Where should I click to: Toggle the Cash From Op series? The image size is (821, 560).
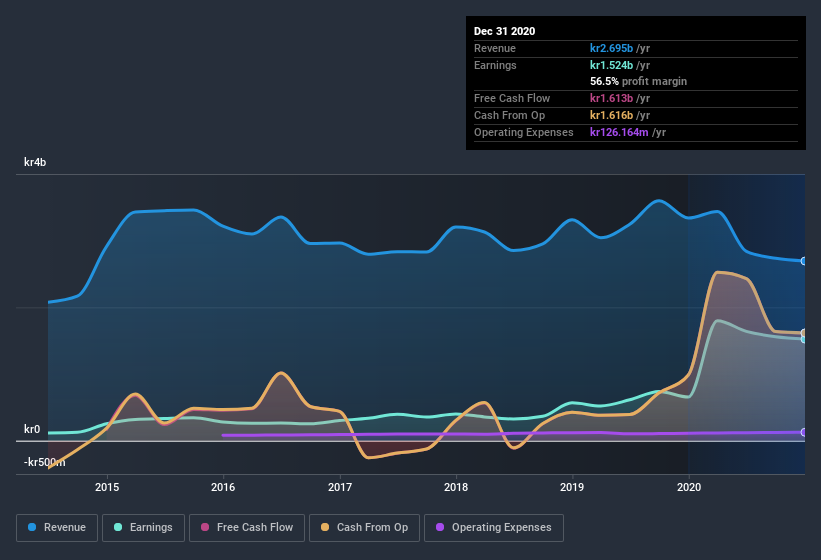364,528
